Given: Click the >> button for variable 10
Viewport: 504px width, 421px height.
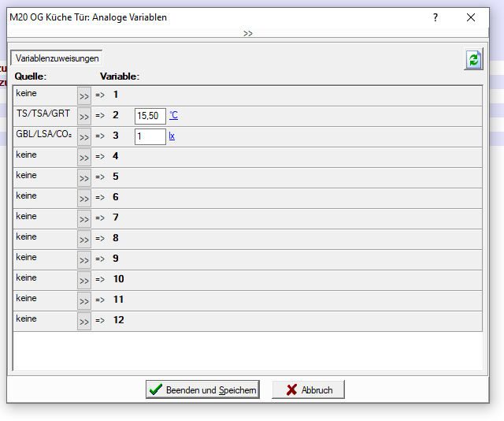Looking at the screenshot, I should click(x=84, y=280).
